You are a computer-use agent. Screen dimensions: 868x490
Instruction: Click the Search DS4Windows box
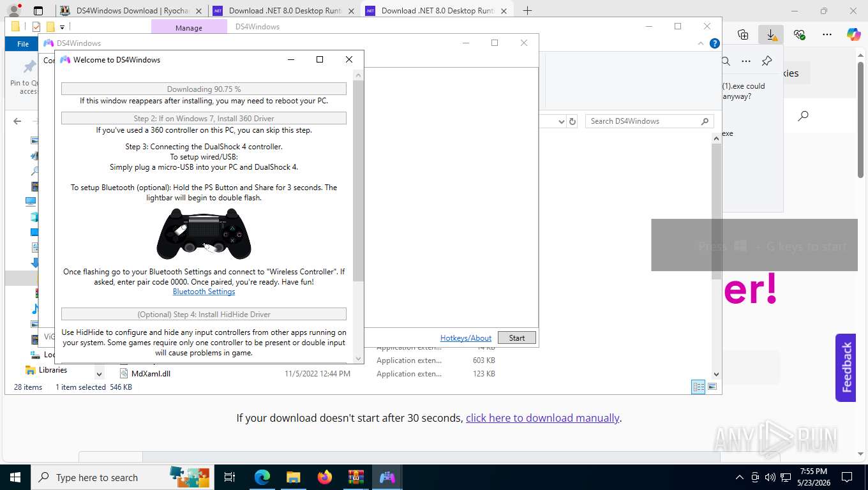[x=650, y=121]
